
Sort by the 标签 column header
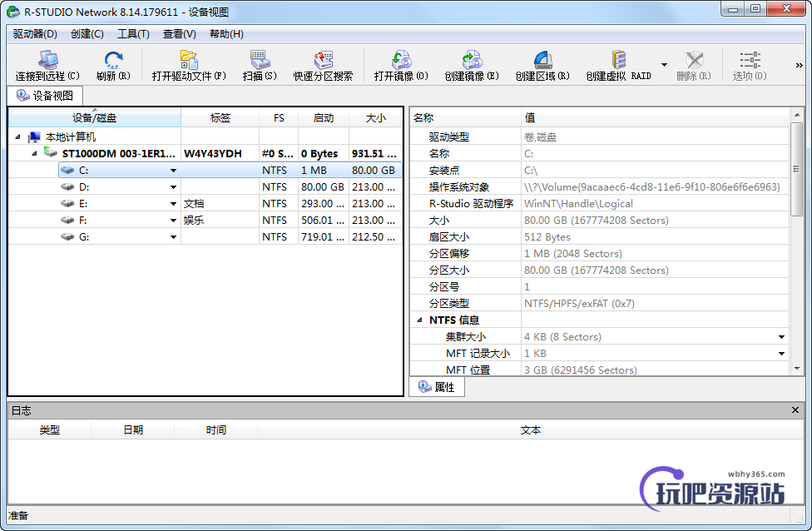(x=220, y=117)
